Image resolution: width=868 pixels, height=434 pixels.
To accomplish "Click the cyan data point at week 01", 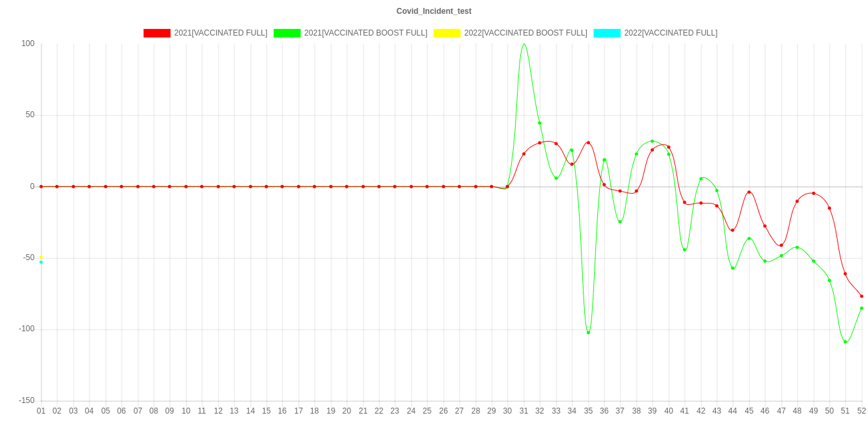I will click(41, 262).
